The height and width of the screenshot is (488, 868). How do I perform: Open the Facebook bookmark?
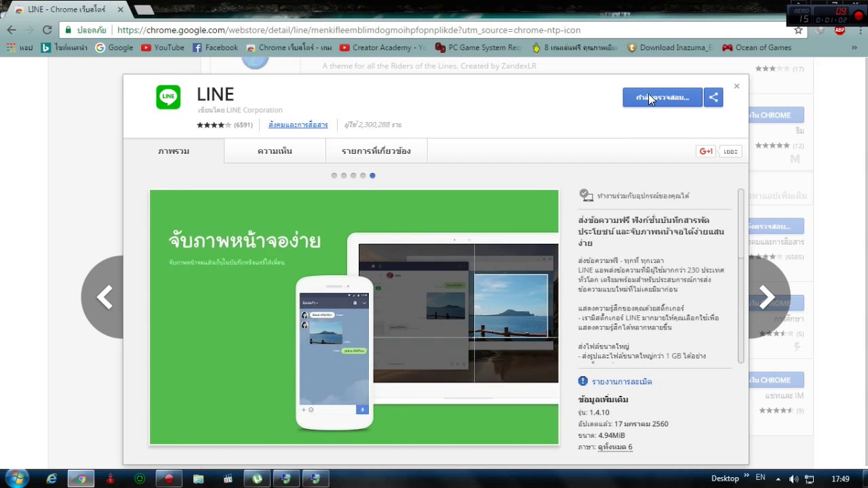pos(215,47)
